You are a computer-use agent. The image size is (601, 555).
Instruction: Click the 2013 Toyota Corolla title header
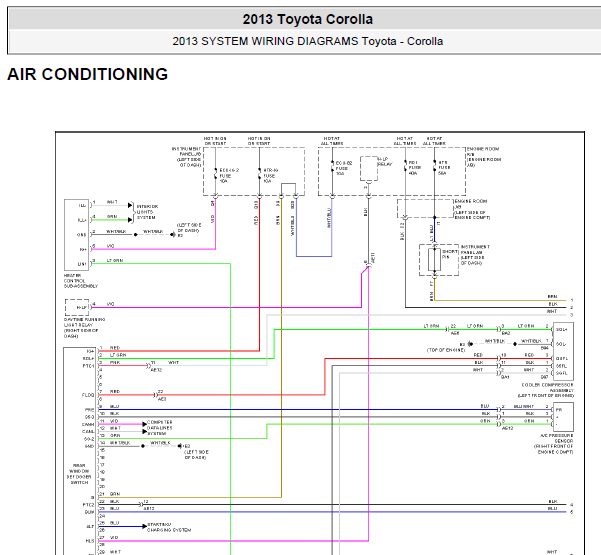point(307,19)
